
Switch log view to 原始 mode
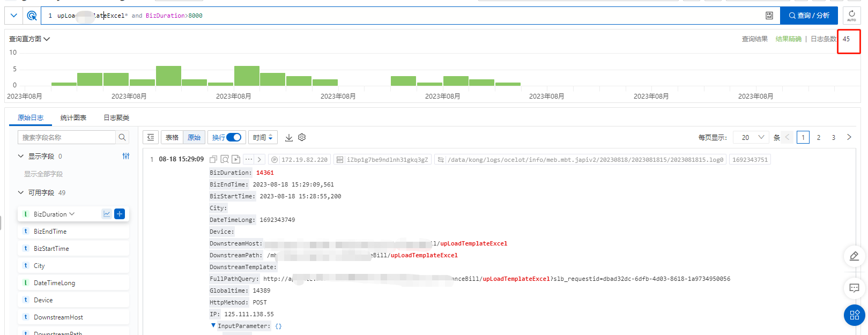(194, 138)
